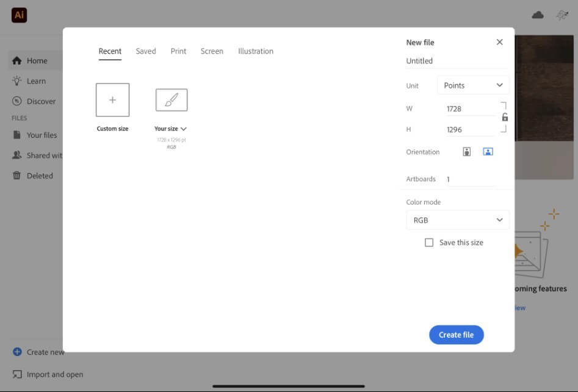
Task: Click the height field showing 1296
Action: click(x=471, y=130)
